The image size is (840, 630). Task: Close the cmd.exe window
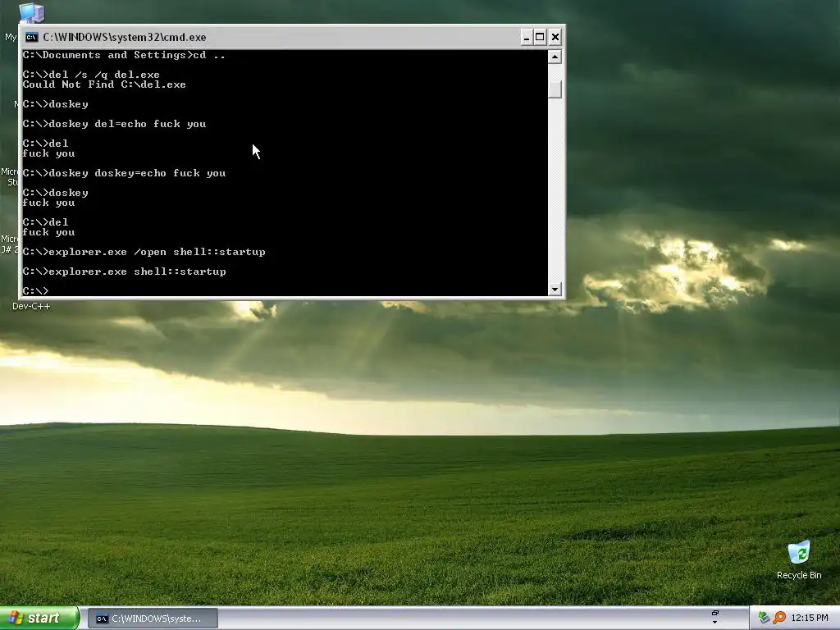coord(555,37)
